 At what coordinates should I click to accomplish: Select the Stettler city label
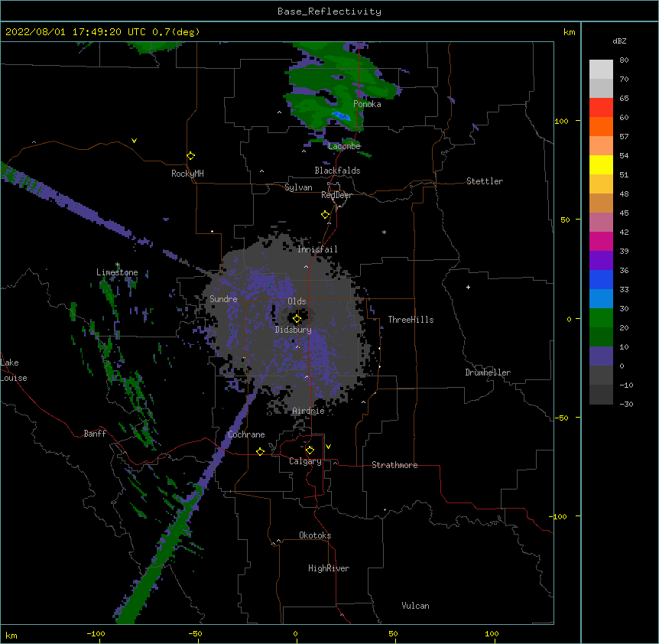tap(485, 181)
